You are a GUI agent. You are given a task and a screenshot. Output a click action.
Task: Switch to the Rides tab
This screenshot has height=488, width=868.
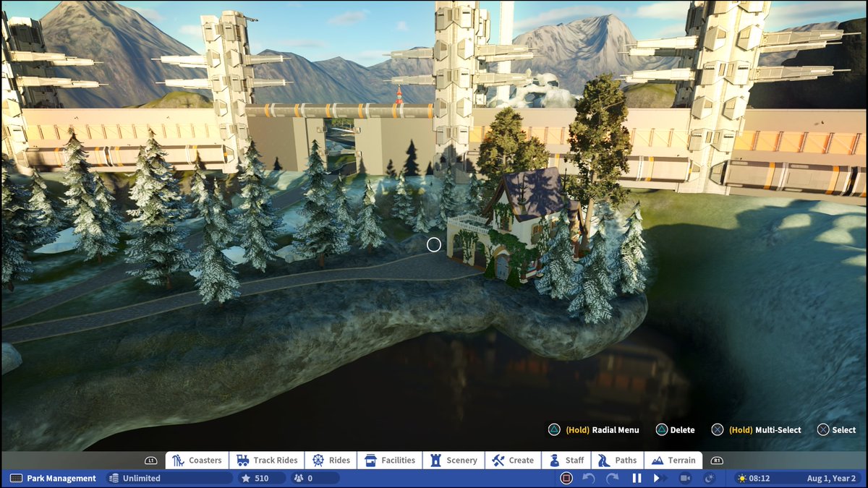pyautogui.click(x=331, y=460)
